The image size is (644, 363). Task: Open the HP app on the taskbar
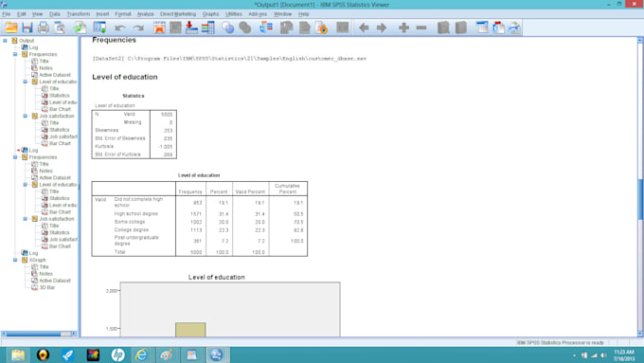pos(117,354)
